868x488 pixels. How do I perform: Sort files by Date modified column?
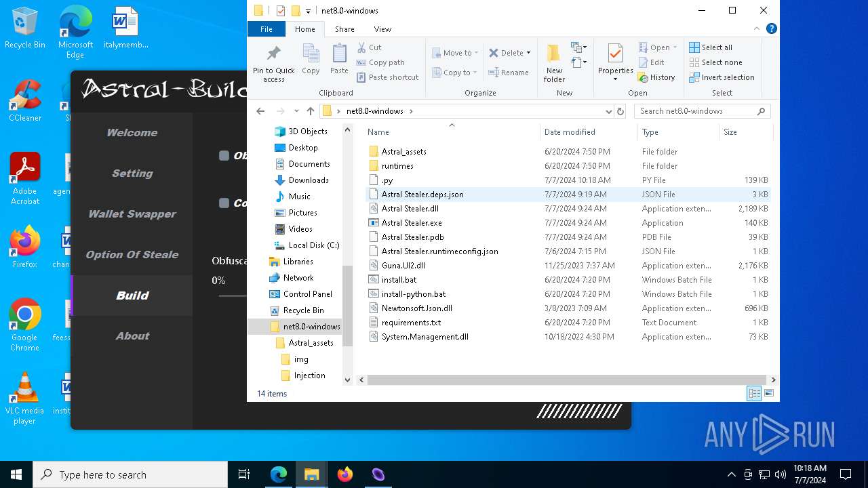coord(589,132)
